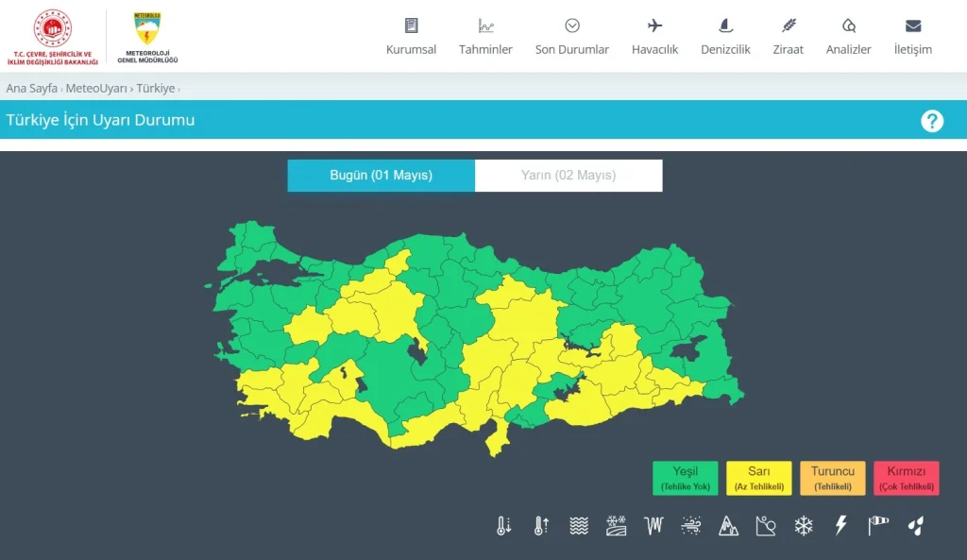
Task: Click the Meteoroloji Genel Müdürlüğü logo
Action: point(147,37)
